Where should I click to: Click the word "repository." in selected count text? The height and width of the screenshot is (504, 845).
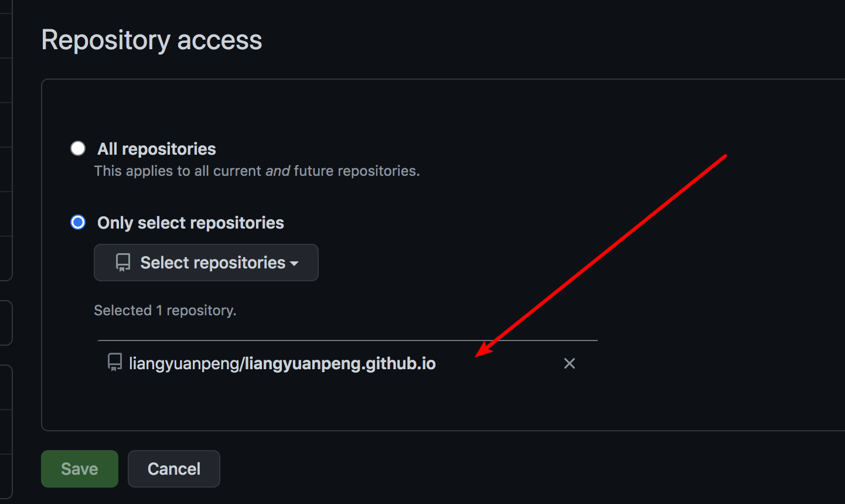pos(202,310)
